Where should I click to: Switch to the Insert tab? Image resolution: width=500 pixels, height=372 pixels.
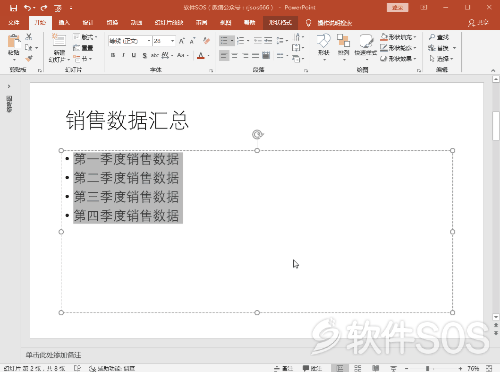(64, 22)
